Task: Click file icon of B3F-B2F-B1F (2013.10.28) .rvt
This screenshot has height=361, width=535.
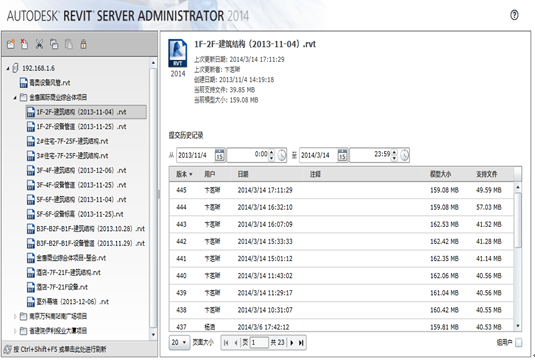Action: tap(31, 229)
